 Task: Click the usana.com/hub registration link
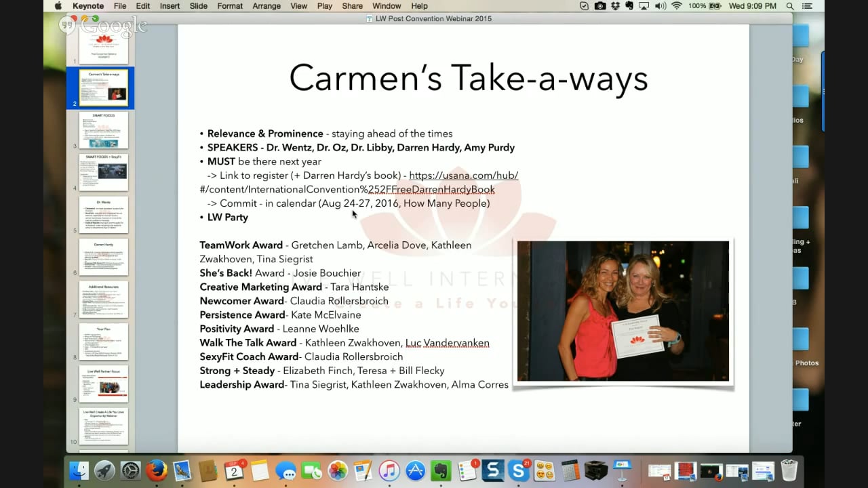click(464, 176)
